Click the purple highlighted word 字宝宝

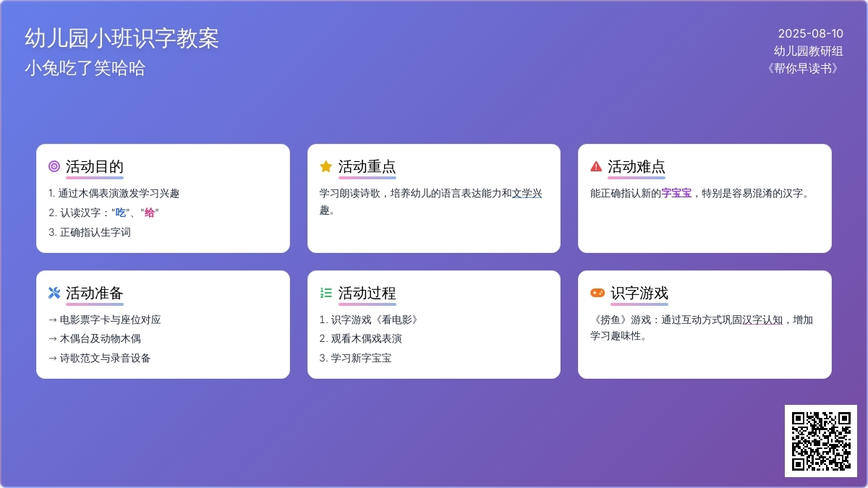point(676,193)
